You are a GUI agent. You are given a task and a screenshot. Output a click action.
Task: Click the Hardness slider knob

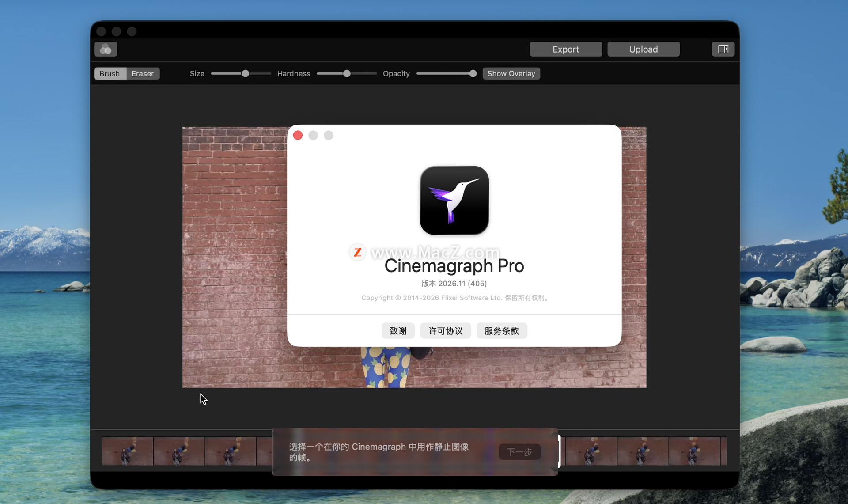[x=347, y=73]
